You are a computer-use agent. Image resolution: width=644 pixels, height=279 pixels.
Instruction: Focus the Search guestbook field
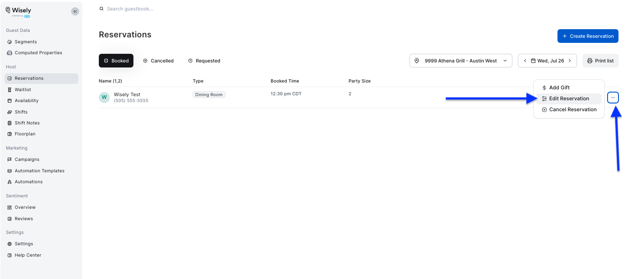[130, 9]
